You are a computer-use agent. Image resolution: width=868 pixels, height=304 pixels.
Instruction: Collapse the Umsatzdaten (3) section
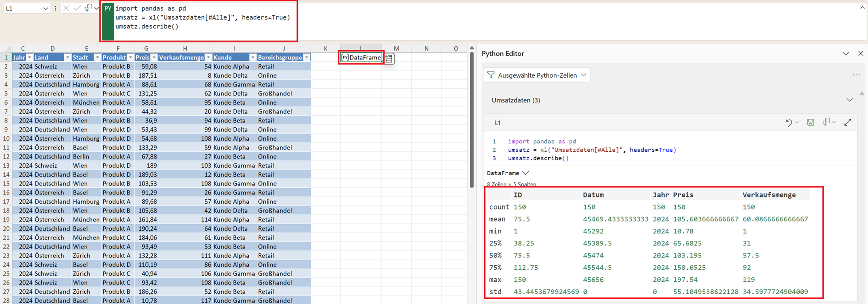849,100
